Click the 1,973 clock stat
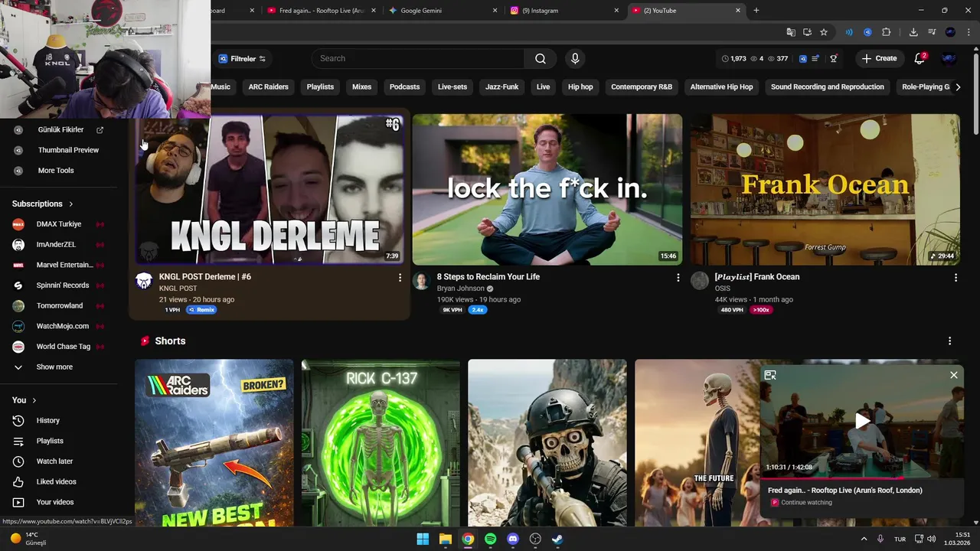 tap(733, 58)
